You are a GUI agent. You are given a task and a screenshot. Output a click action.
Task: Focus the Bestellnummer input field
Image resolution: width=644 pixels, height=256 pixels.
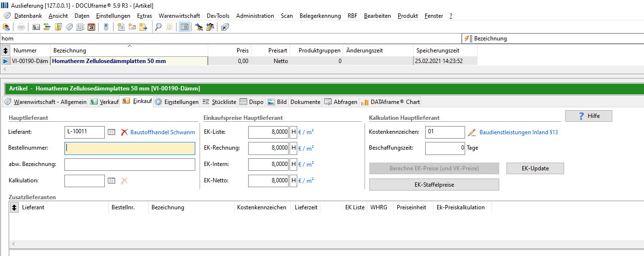pos(130,148)
